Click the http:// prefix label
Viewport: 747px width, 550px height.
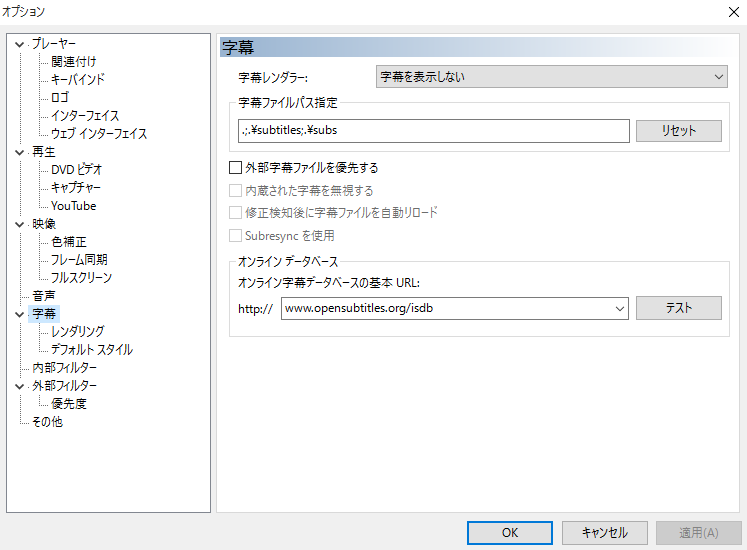(x=255, y=309)
